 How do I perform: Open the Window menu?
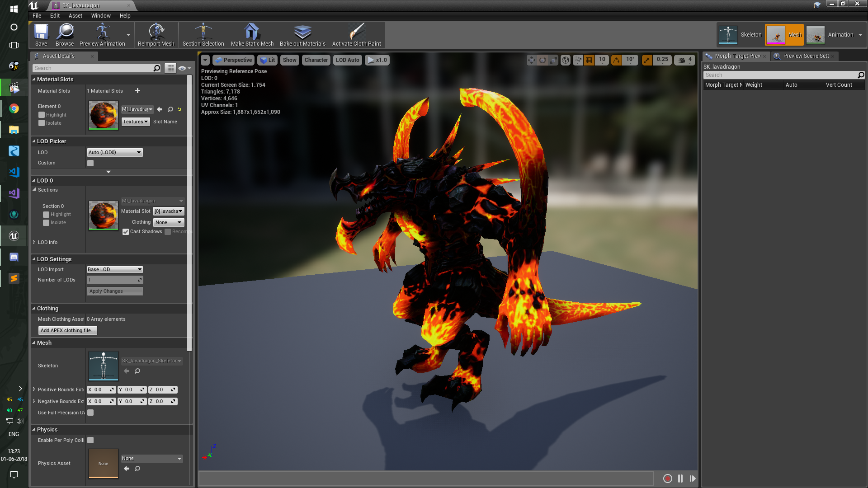coord(101,15)
